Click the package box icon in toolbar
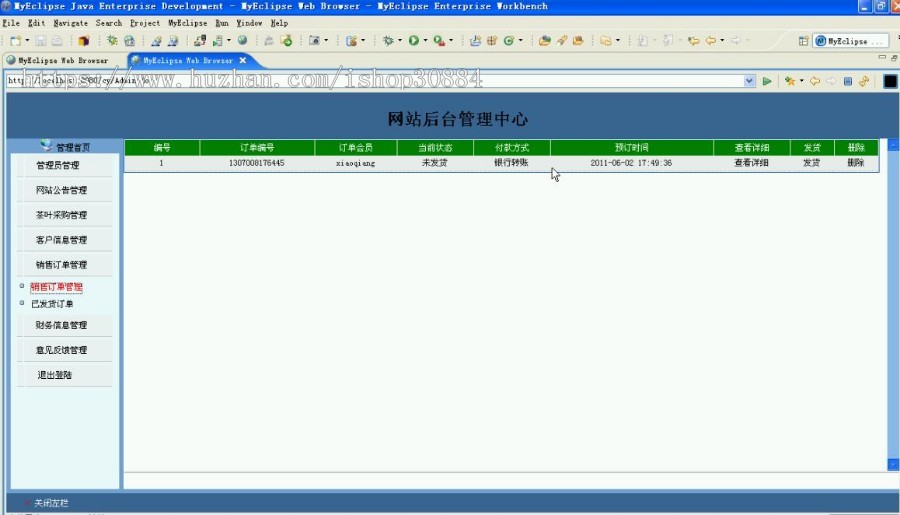 tap(84, 41)
